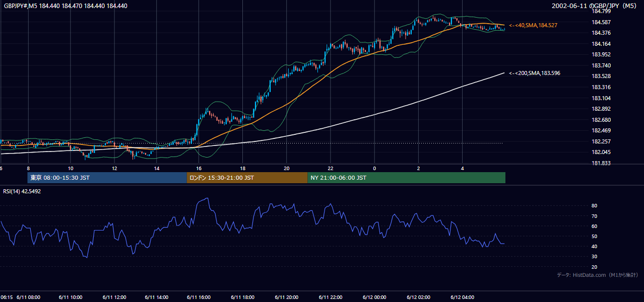Click the 6/11 12:00 date label
The height and width of the screenshot is (302, 644).
tap(115, 297)
